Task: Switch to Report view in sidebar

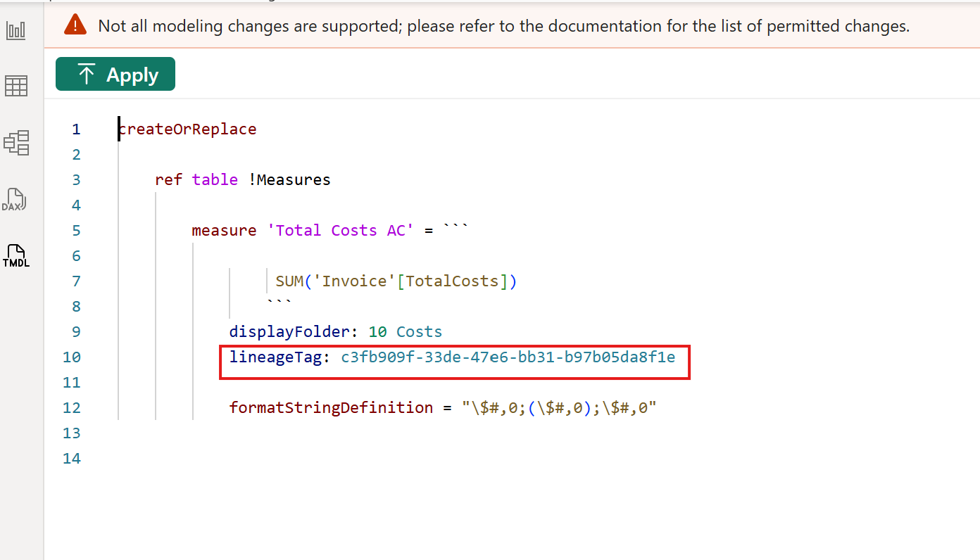Action: point(15,30)
